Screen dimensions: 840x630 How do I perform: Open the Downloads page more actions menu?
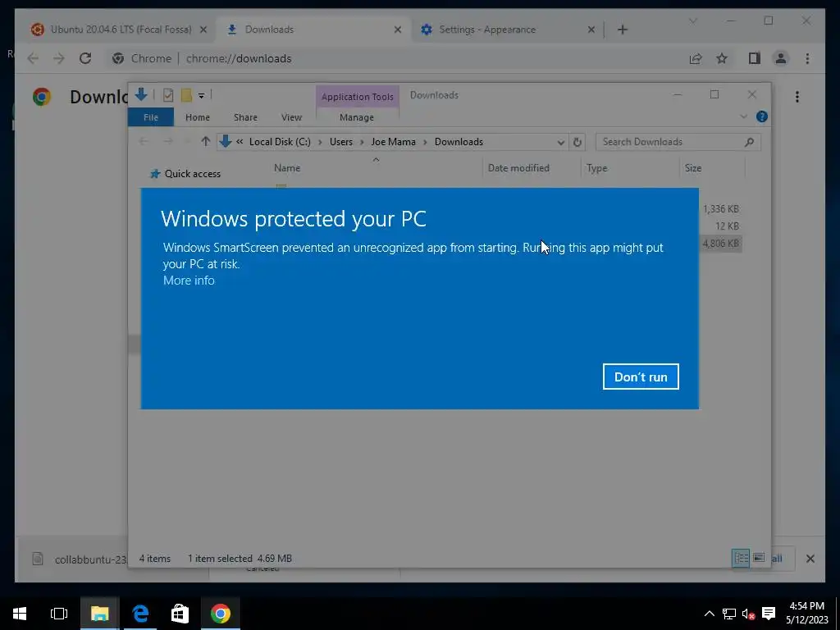797,97
